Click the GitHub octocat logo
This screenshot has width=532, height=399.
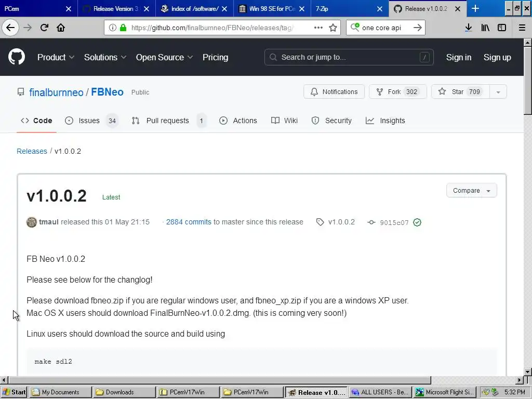(17, 57)
